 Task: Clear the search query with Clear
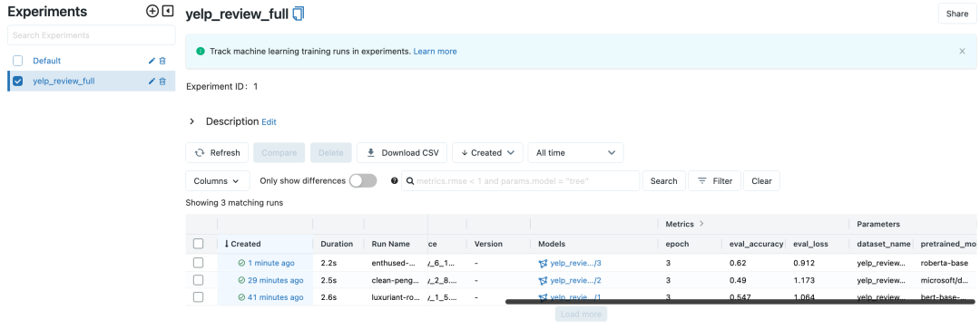[761, 181]
